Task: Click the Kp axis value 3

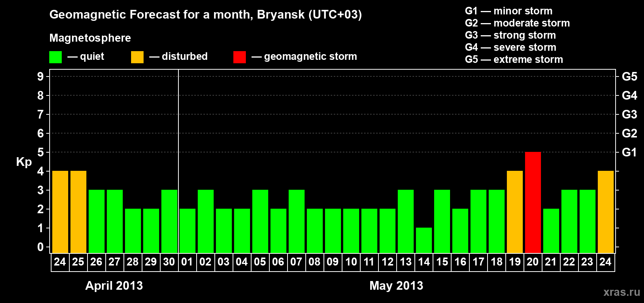Action: point(41,190)
